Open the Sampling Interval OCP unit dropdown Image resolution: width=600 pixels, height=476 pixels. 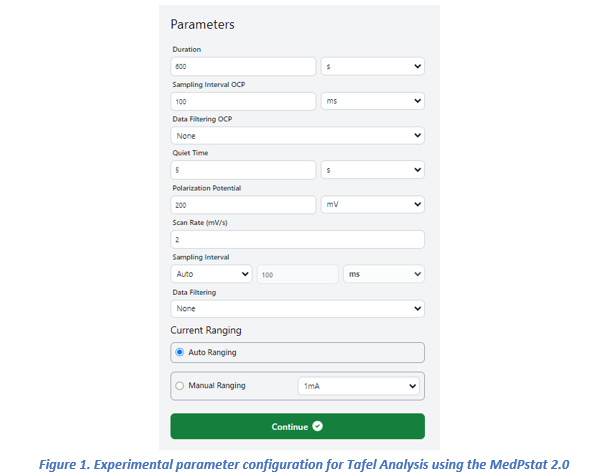click(372, 101)
